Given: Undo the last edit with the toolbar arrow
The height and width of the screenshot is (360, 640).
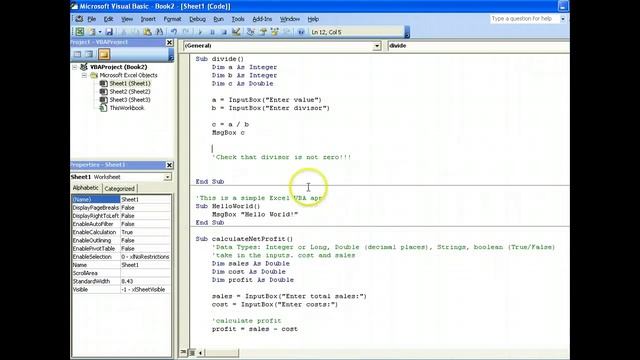Looking at the screenshot, I should coord(173,32).
